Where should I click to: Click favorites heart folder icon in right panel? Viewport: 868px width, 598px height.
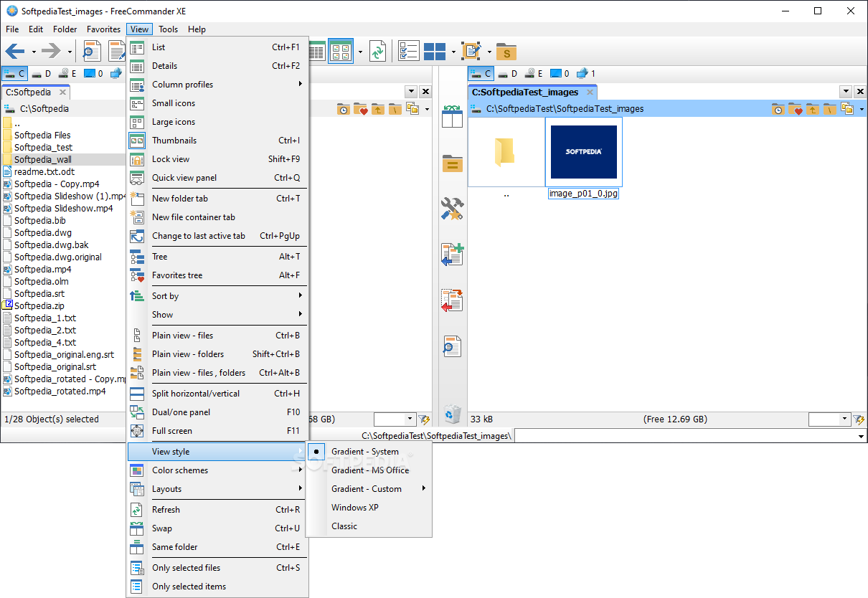pos(795,109)
